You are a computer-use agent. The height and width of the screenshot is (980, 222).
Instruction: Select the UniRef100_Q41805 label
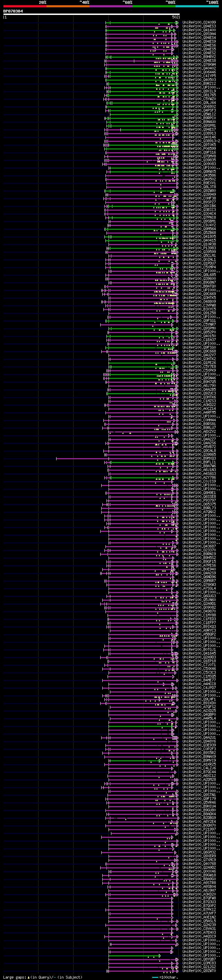pyautogui.click(x=199, y=237)
